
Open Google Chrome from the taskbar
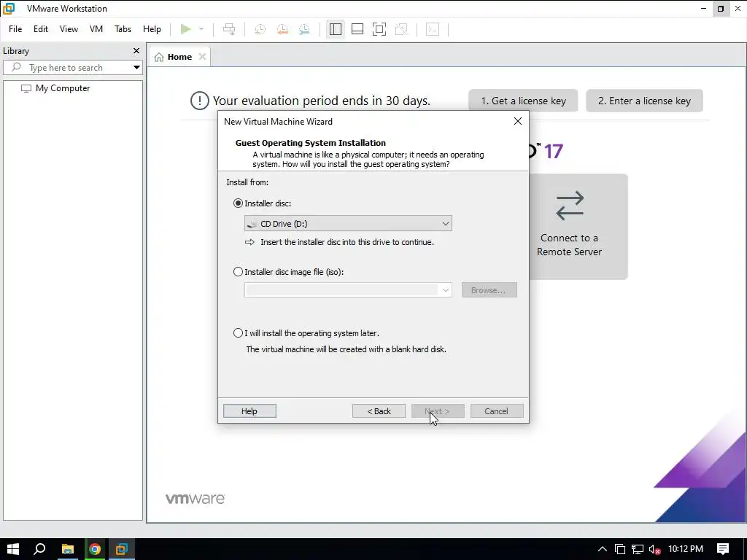(x=95, y=549)
